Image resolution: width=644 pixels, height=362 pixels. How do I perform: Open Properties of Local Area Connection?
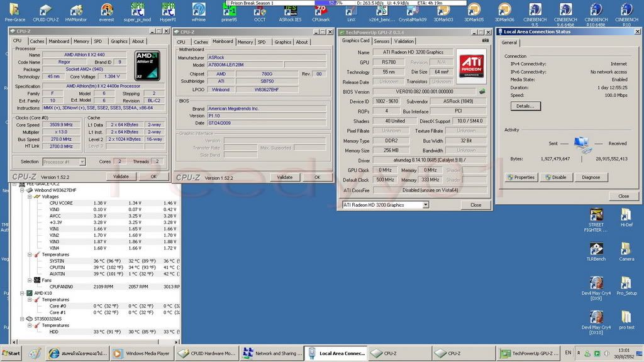(521, 177)
